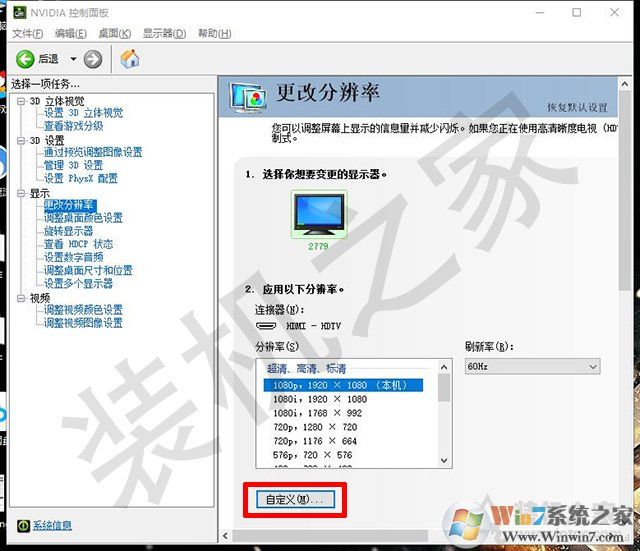Open the 文件(F) menu
The width and height of the screenshot is (640, 551).
coord(27,33)
